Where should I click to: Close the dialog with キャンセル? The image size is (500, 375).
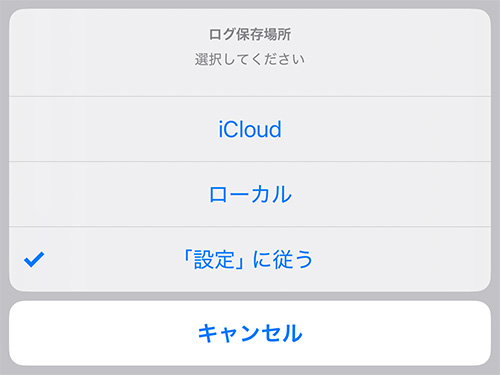[250, 333]
